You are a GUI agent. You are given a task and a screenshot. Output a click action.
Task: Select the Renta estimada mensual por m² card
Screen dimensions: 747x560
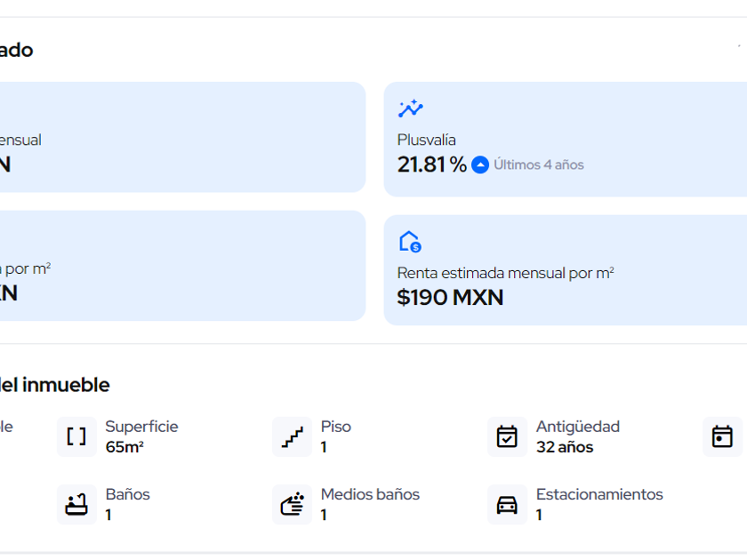coord(566,270)
